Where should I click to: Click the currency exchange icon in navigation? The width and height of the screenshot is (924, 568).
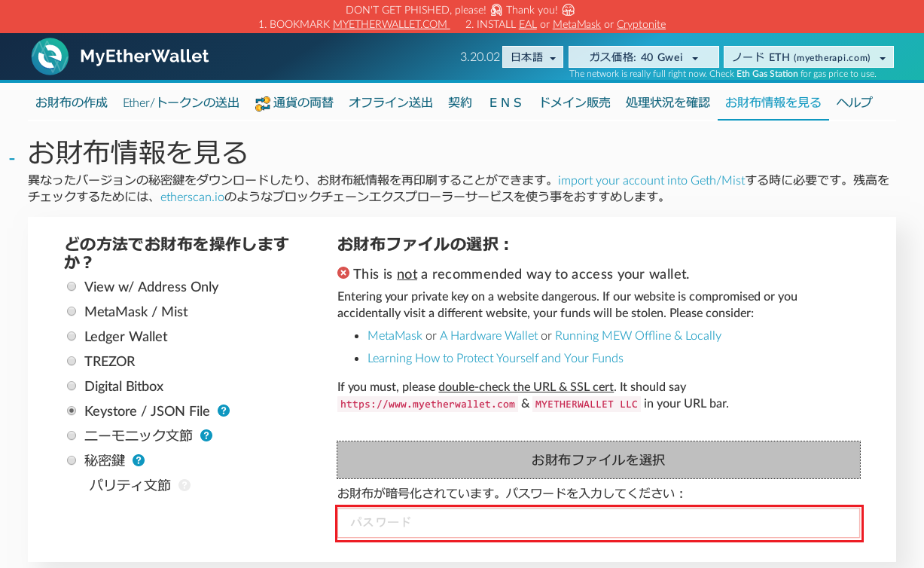click(263, 103)
